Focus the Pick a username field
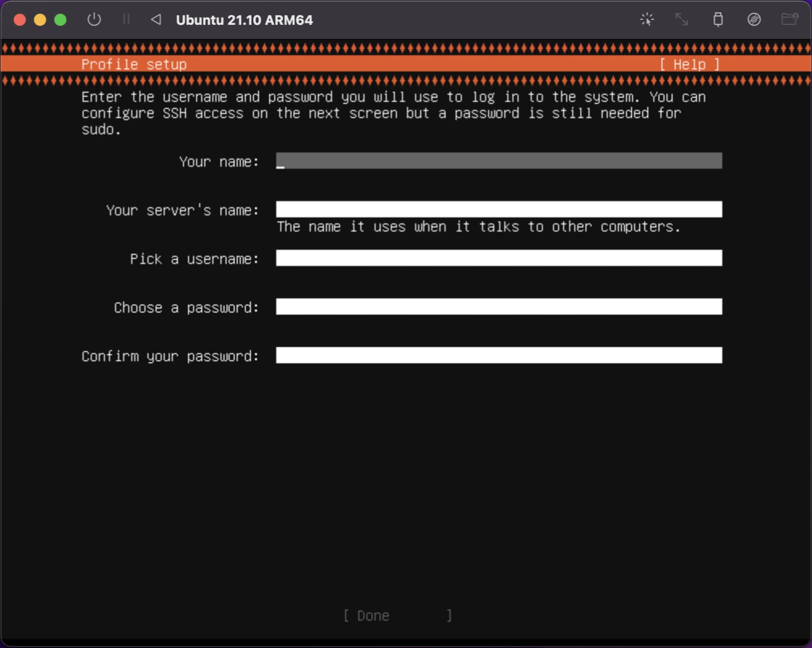Screen dimensions: 812x648 point(499,258)
